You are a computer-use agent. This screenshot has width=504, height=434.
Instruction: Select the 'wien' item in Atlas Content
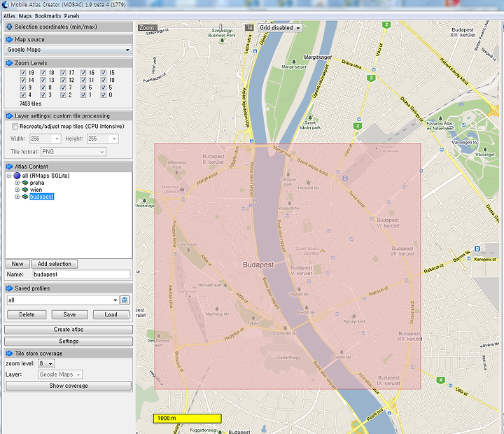36,190
